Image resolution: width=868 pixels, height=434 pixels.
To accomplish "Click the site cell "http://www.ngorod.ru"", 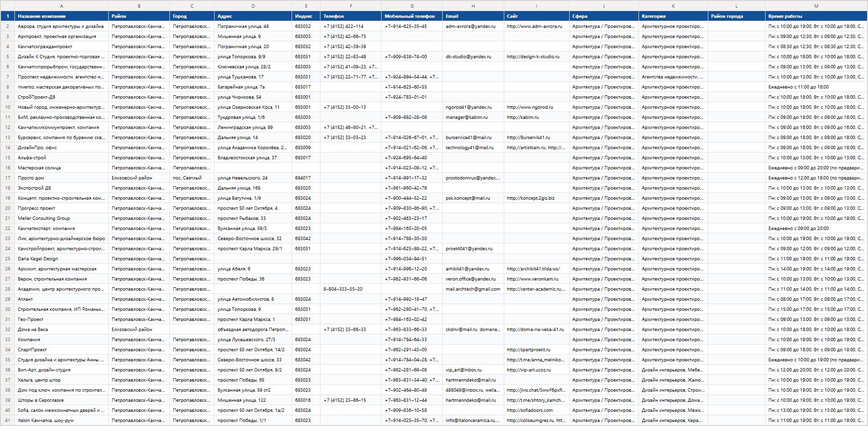I will coord(536,107).
